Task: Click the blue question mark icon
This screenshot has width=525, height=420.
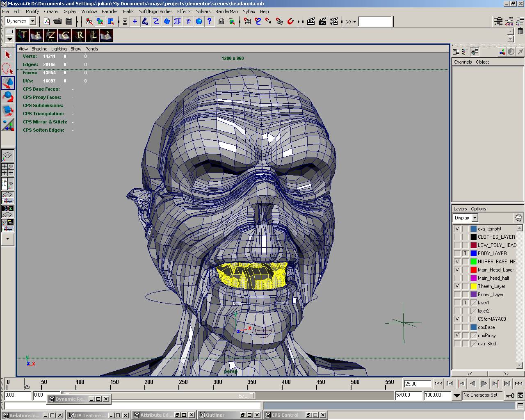Action: [x=210, y=21]
